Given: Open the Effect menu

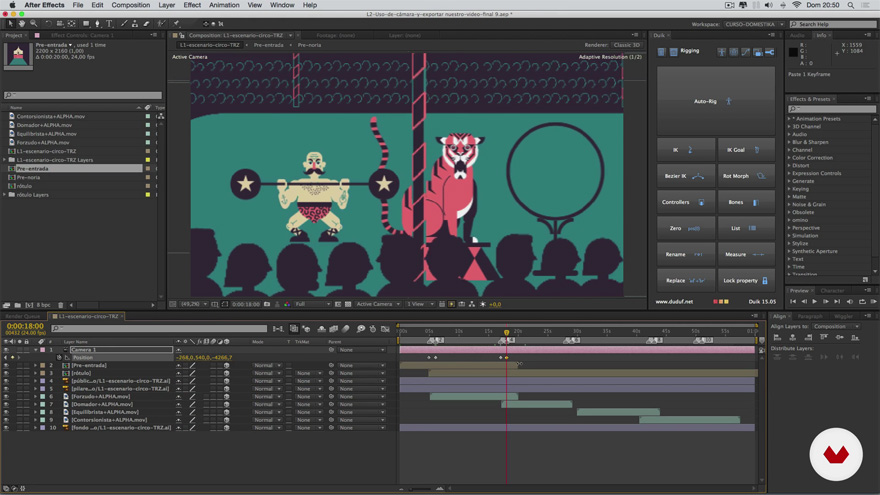Looking at the screenshot, I should pyautogui.click(x=192, y=5).
